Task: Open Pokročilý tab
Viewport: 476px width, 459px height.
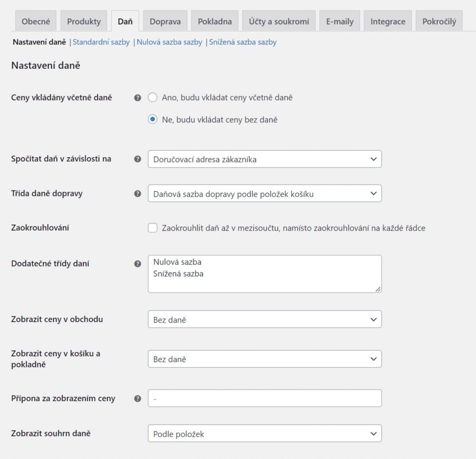Action: pyautogui.click(x=439, y=21)
